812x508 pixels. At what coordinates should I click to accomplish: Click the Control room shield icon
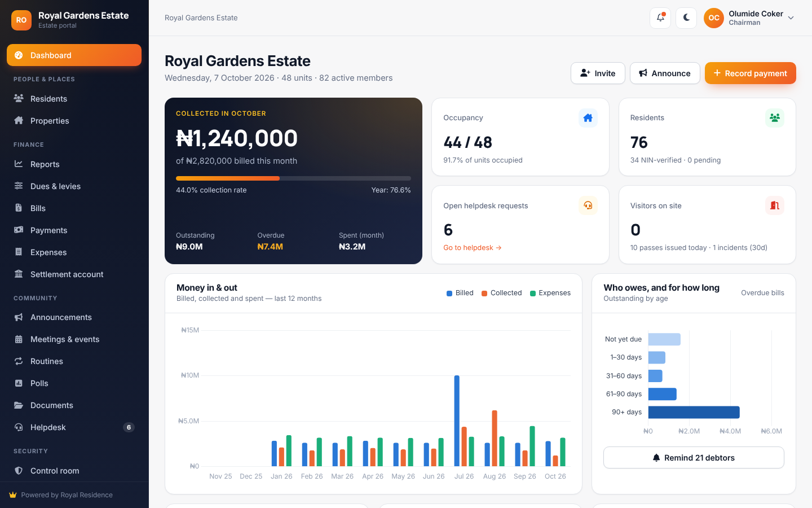19,471
